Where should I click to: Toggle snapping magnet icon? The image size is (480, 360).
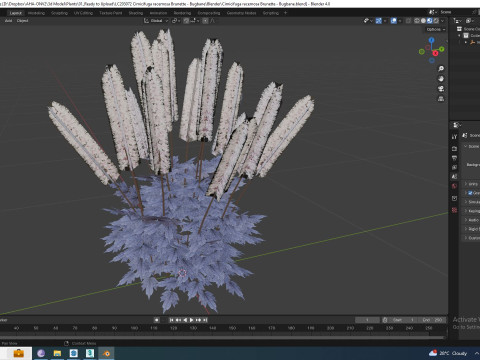coord(186,21)
